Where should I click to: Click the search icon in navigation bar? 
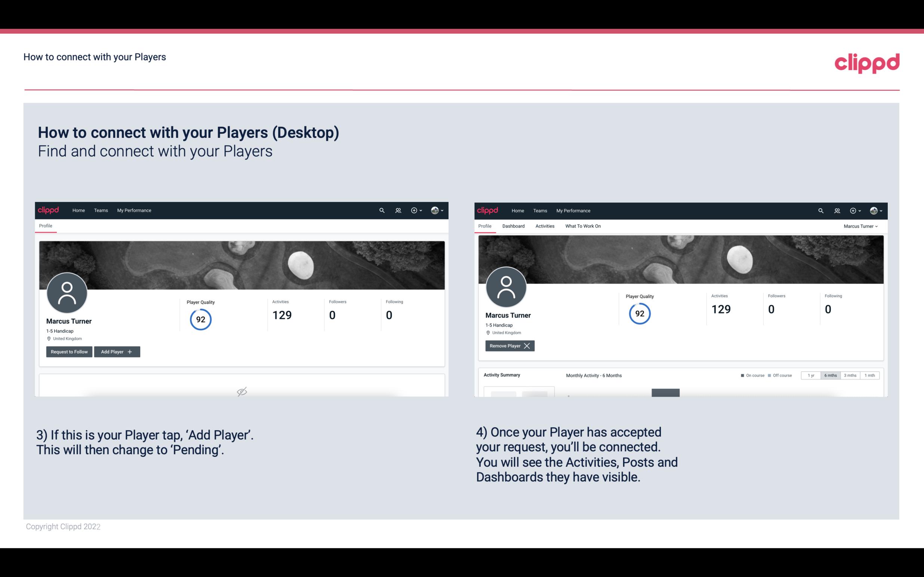(381, 210)
